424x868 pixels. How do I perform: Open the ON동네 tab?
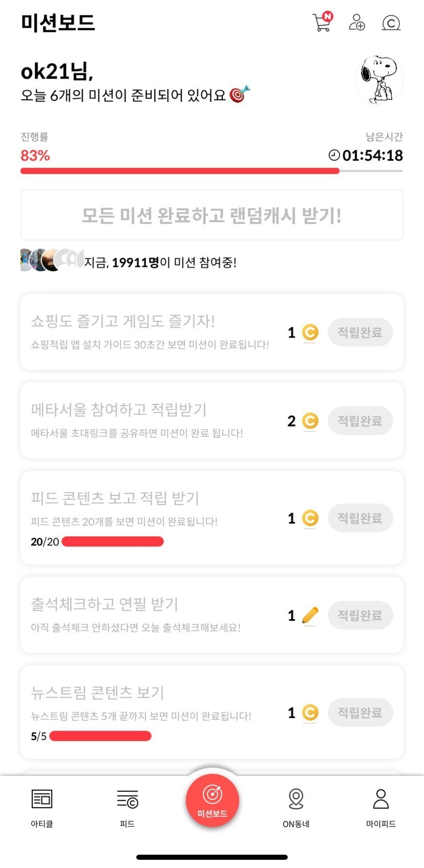296,807
